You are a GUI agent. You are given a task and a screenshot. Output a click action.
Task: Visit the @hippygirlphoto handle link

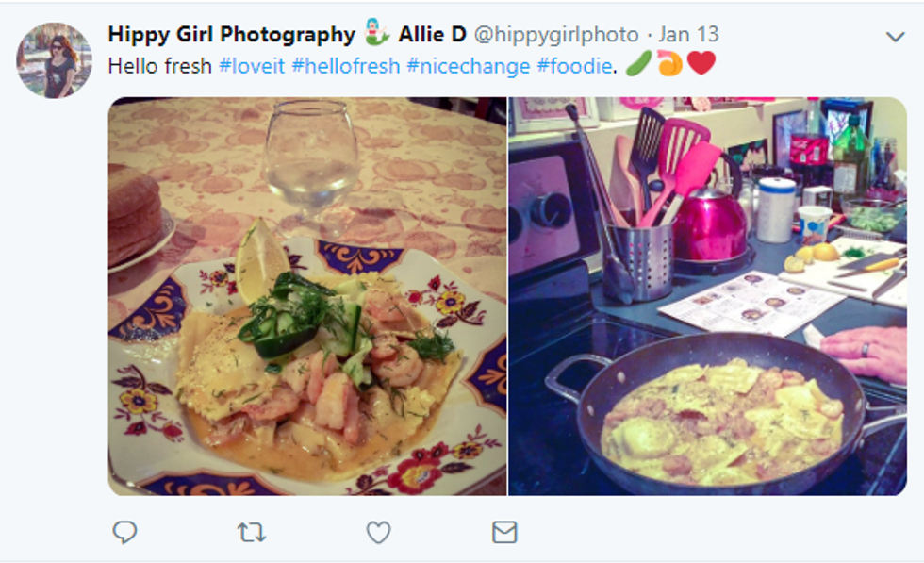pyautogui.click(x=556, y=34)
